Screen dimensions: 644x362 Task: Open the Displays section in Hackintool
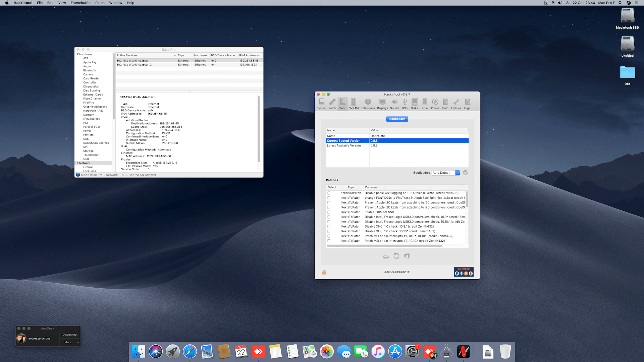[382, 104]
